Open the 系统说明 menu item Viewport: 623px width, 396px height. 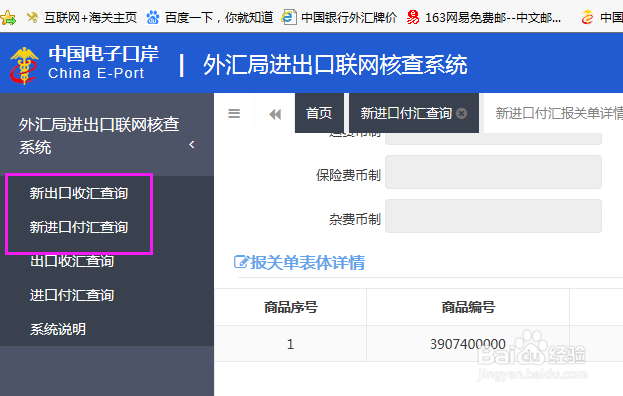[58, 329]
